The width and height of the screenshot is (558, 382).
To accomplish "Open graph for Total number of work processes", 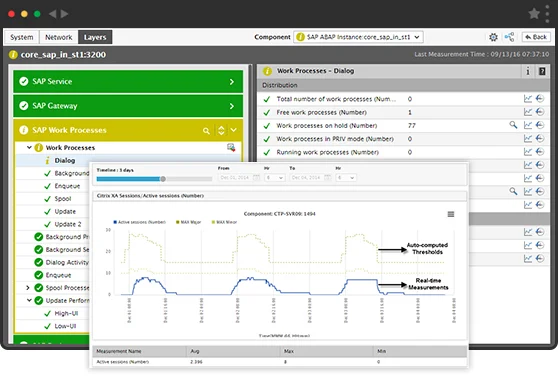I will pyautogui.click(x=528, y=99).
